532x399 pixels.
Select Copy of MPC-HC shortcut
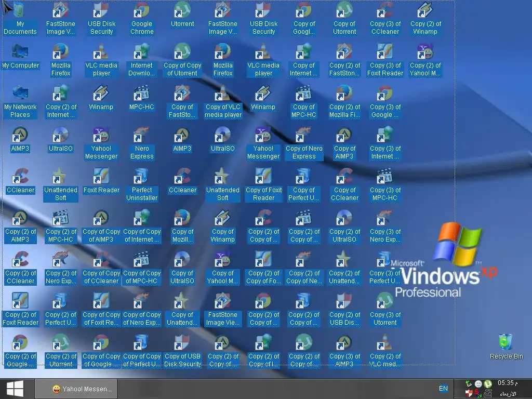pos(303,102)
